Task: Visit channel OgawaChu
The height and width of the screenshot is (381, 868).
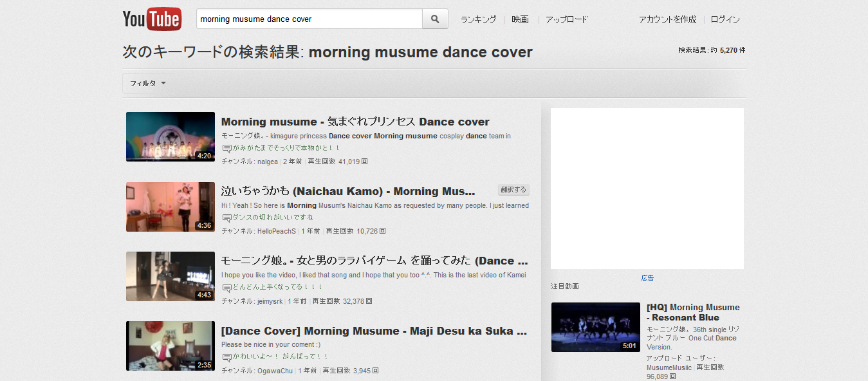Action: (275, 371)
